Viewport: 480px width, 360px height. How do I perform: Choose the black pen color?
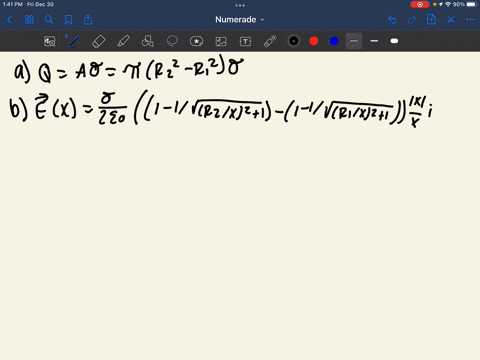(294, 41)
